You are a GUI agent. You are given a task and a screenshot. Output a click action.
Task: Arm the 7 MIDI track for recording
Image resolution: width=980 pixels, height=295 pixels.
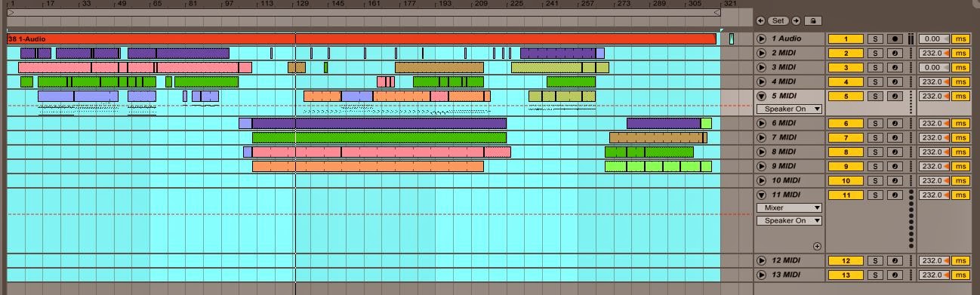[895, 137]
